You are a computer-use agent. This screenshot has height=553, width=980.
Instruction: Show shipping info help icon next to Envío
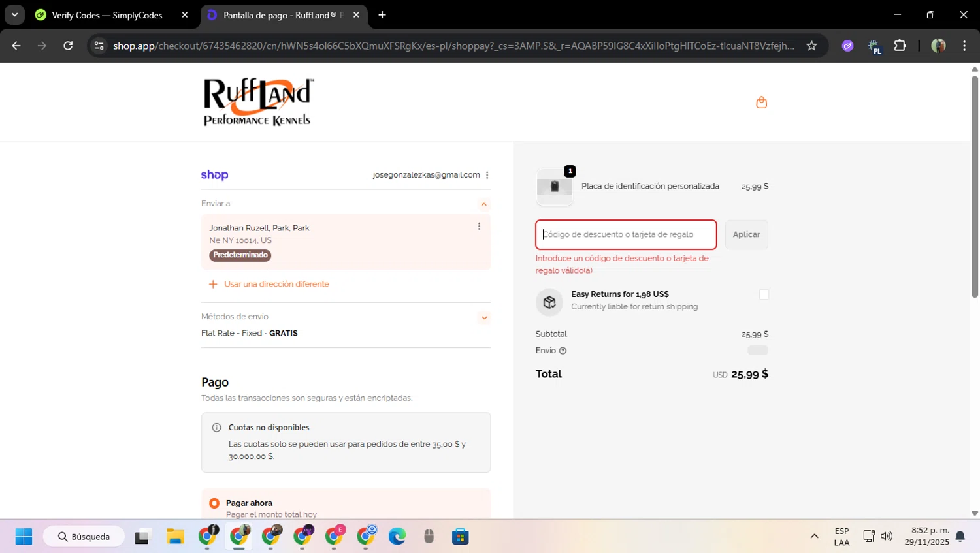click(x=563, y=351)
